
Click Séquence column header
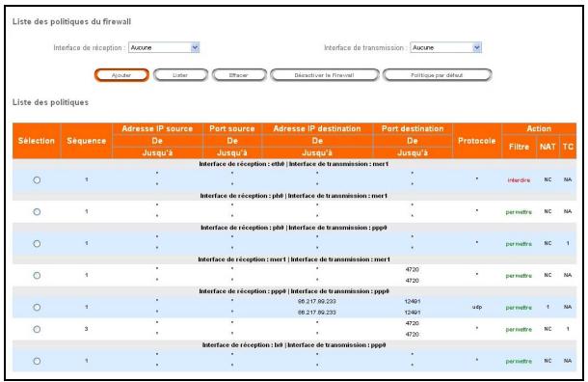(x=87, y=141)
